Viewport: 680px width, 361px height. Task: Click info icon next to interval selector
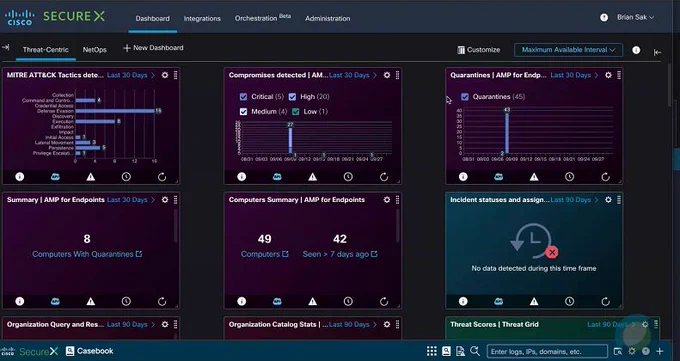(636, 50)
